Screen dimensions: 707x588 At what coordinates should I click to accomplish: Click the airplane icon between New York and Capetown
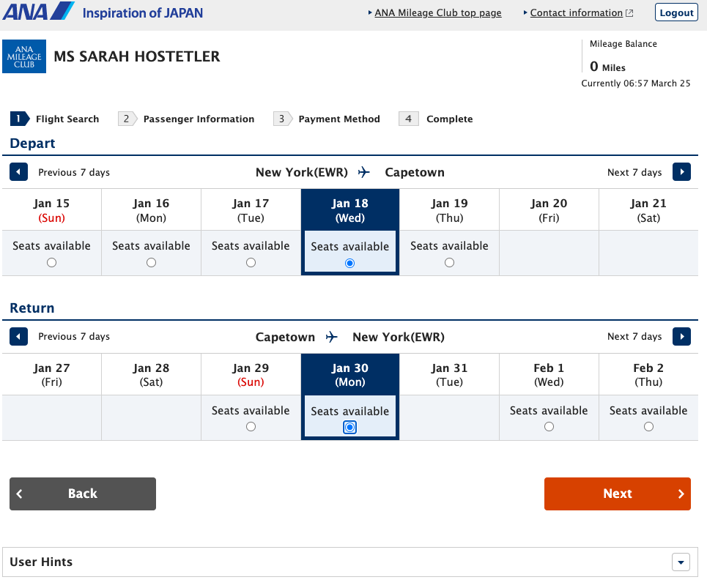[x=363, y=172]
